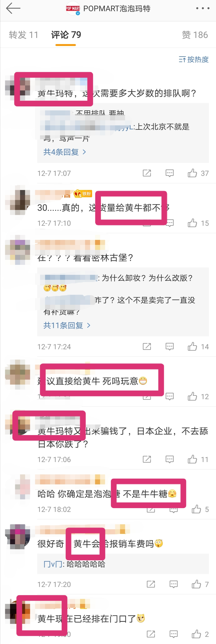Expand 共4条回复 replies
The width and height of the screenshot is (216, 644).
(x=65, y=152)
